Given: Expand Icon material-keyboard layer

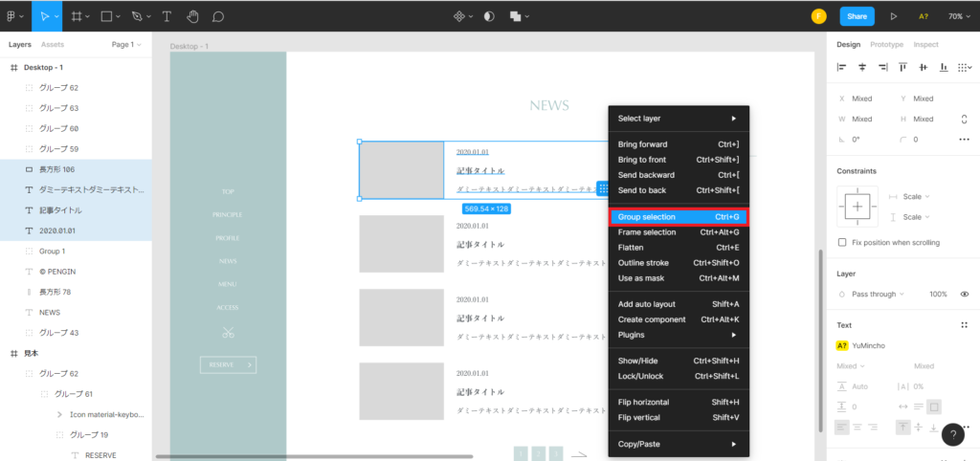Looking at the screenshot, I should pyautogui.click(x=59, y=414).
